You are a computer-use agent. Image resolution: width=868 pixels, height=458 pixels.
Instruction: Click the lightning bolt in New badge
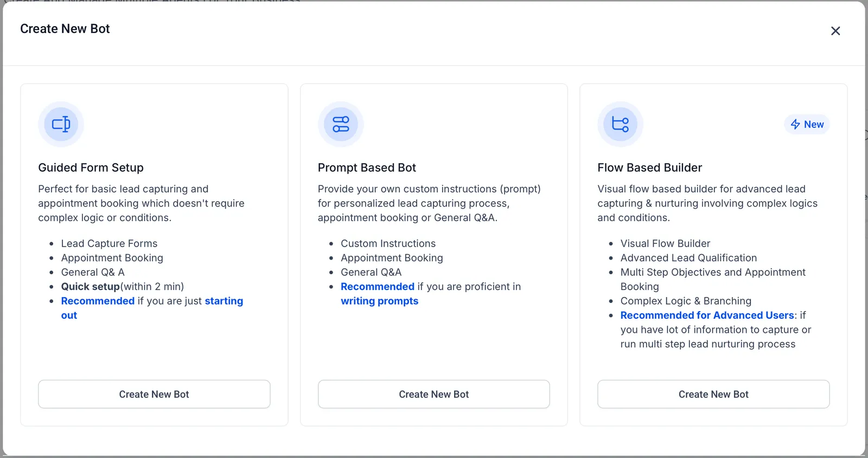795,124
